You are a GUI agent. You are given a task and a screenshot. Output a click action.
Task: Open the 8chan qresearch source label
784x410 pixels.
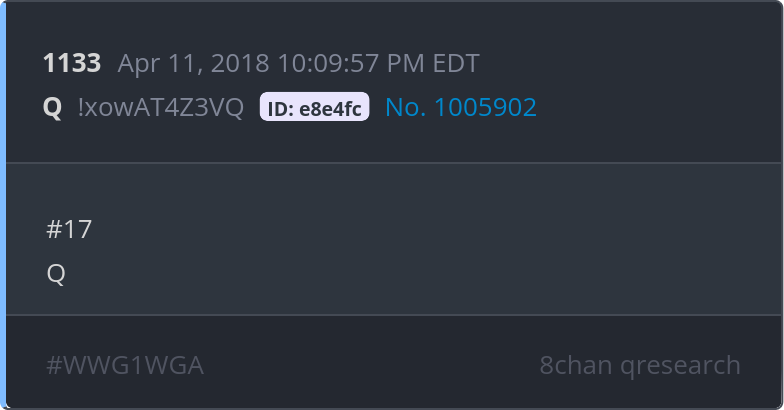[x=640, y=365]
